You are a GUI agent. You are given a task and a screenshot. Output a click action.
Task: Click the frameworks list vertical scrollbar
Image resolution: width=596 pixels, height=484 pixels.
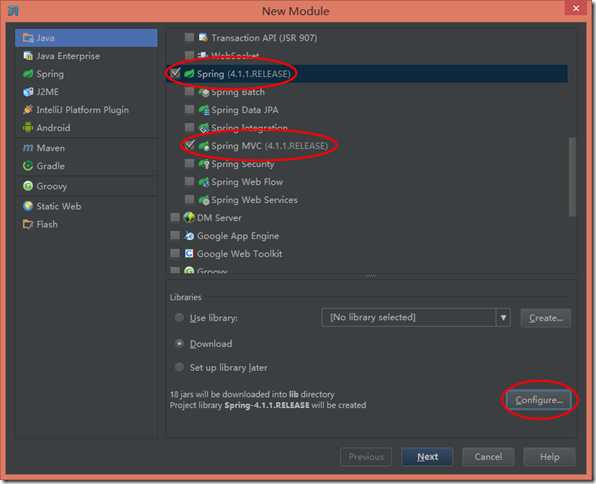[572, 177]
